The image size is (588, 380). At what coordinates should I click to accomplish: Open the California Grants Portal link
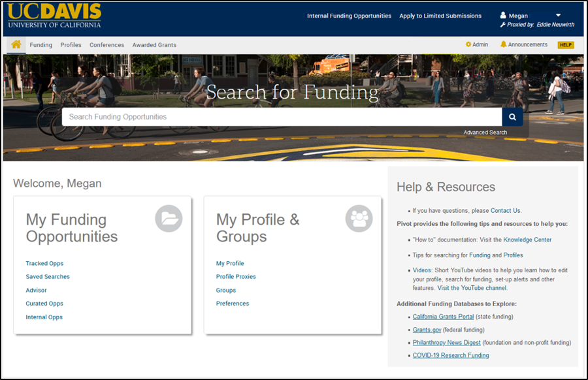(443, 317)
